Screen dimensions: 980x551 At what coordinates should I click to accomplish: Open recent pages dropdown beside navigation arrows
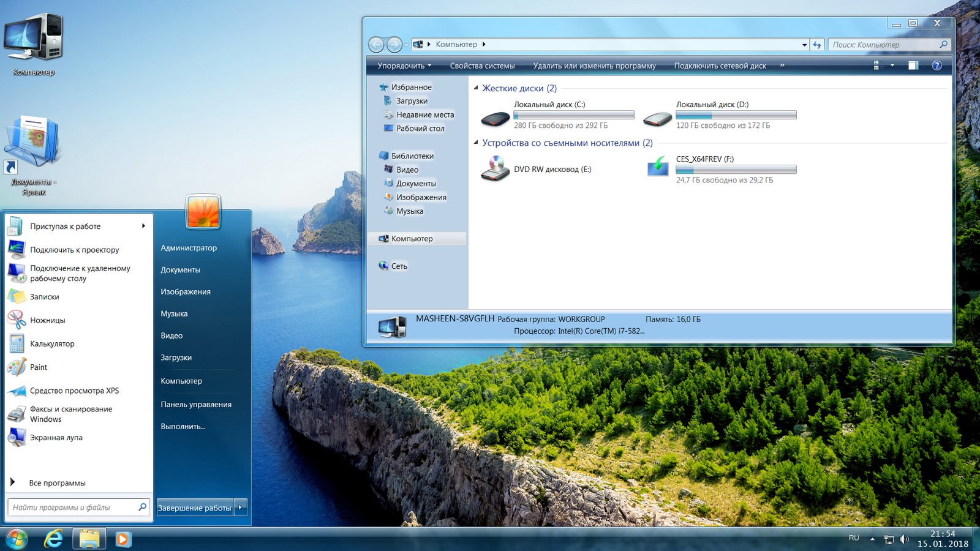(406, 45)
